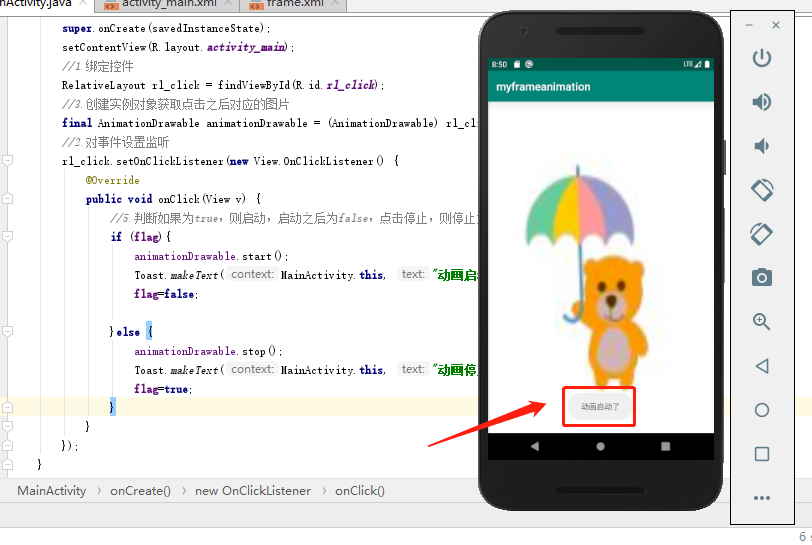This screenshot has width=812, height=545.
Task: Tap the myframeanimation app title
Action: (x=543, y=87)
